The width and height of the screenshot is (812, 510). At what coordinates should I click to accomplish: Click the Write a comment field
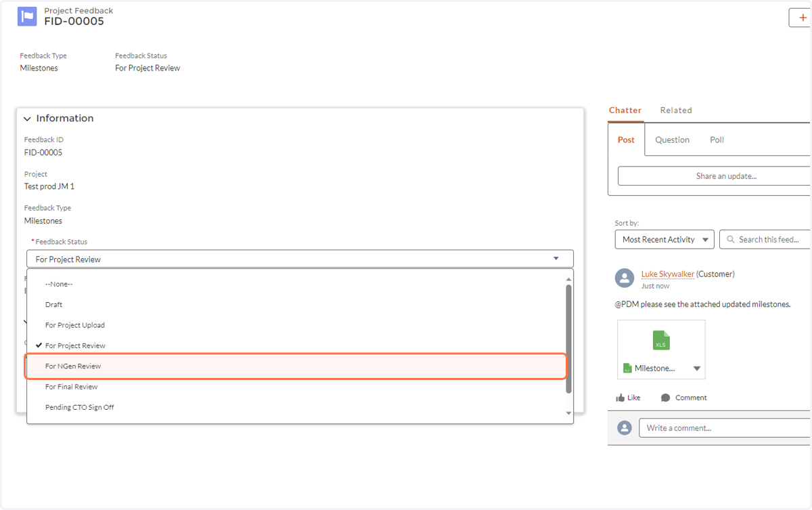pyautogui.click(x=725, y=428)
